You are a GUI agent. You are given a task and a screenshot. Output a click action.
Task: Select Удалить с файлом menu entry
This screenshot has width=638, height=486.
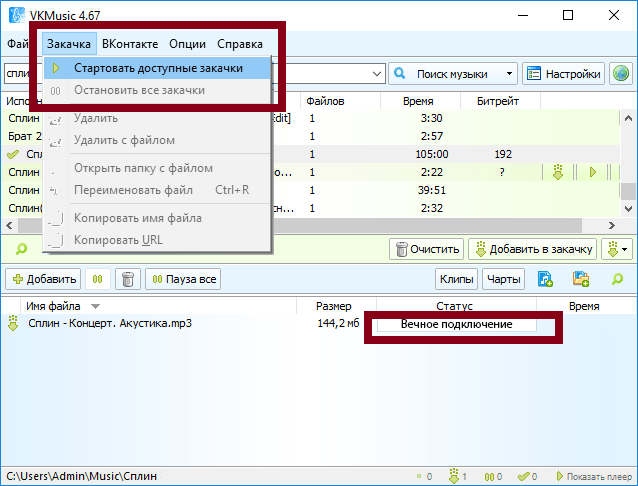[157, 140]
